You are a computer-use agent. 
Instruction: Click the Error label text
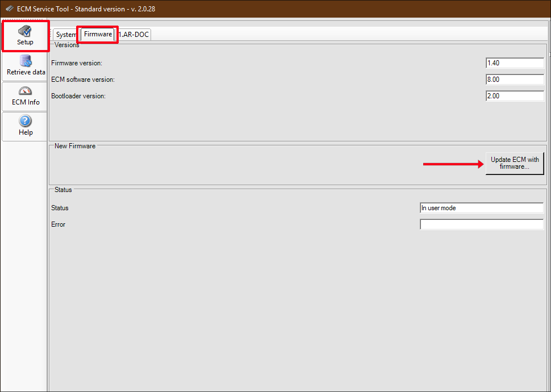(x=59, y=224)
